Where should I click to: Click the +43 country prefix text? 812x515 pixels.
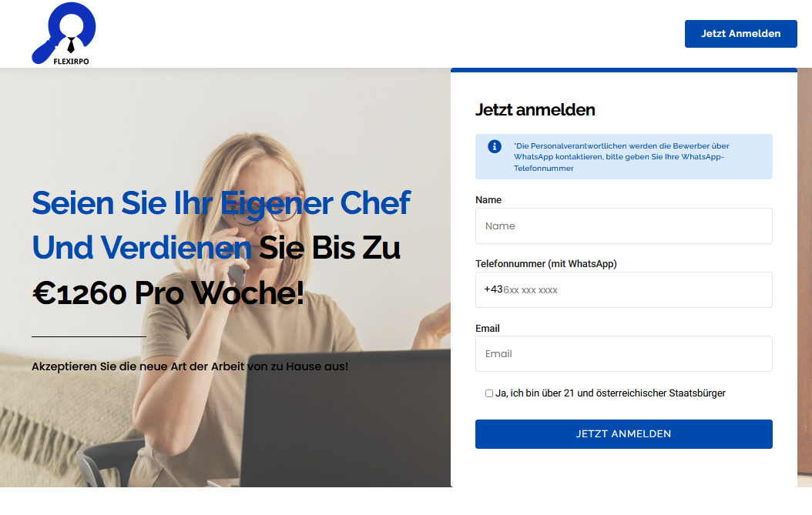(493, 289)
